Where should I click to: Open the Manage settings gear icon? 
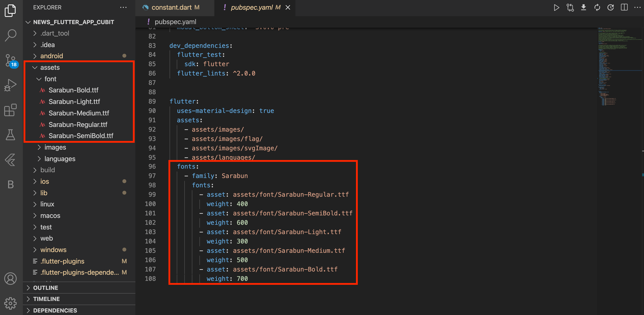pyautogui.click(x=10, y=303)
